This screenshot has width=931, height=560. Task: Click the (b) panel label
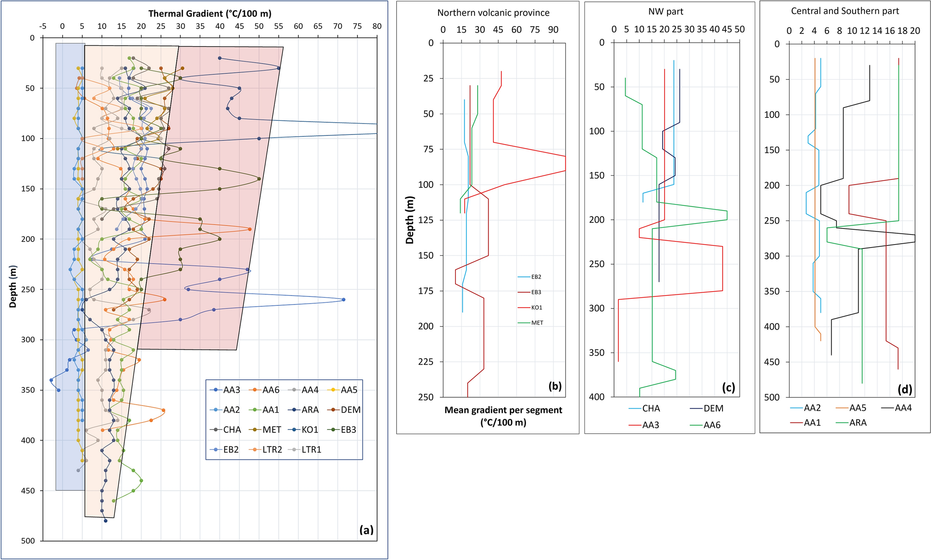[555, 386]
